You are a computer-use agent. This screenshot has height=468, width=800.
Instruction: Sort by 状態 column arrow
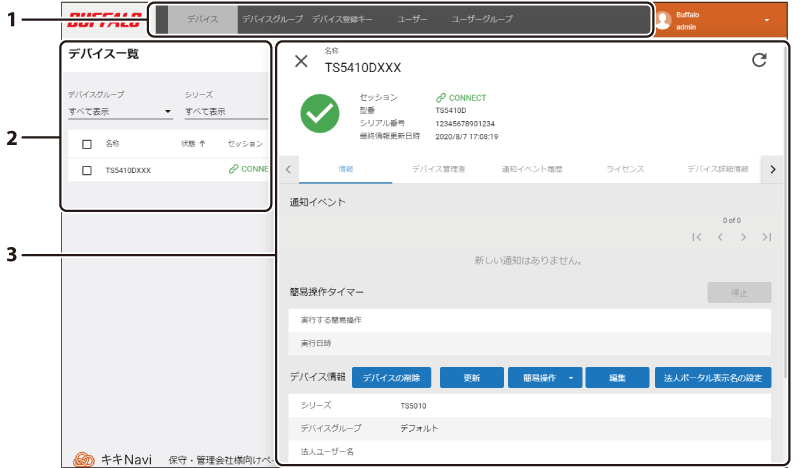[203, 144]
